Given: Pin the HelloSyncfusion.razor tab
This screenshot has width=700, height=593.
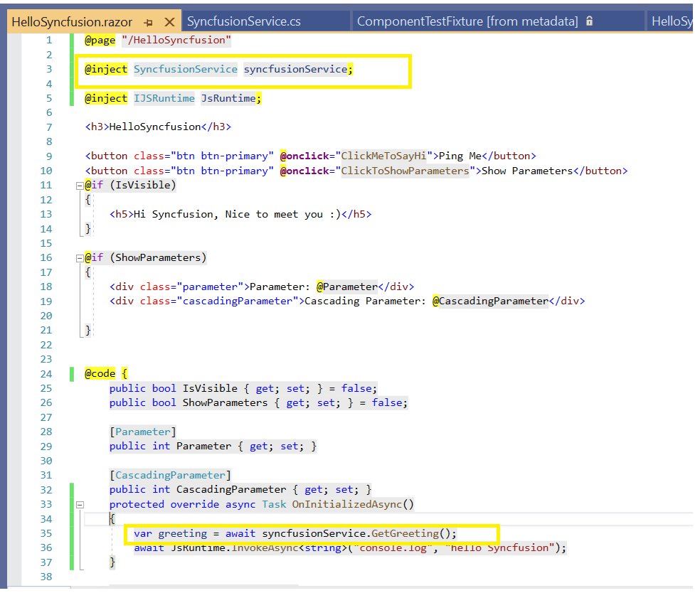Looking at the screenshot, I should click(x=148, y=22).
